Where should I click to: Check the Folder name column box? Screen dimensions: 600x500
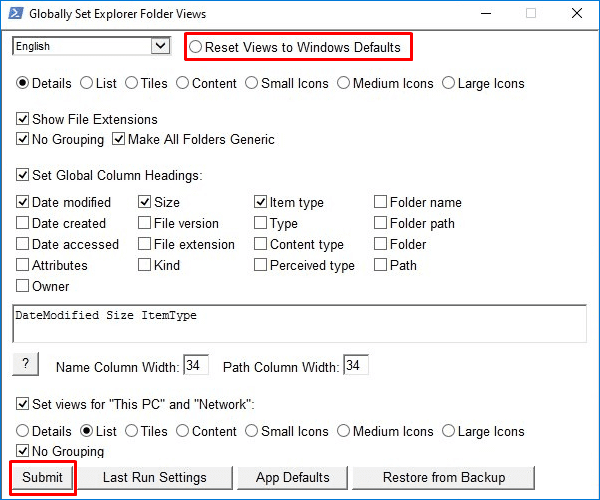[x=380, y=202]
